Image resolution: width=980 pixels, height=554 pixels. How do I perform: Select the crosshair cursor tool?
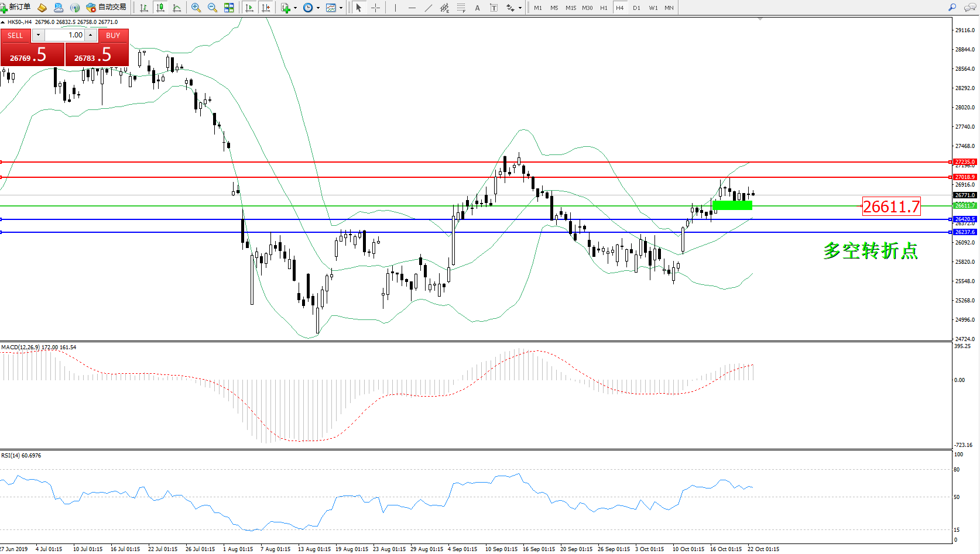pyautogui.click(x=375, y=8)
